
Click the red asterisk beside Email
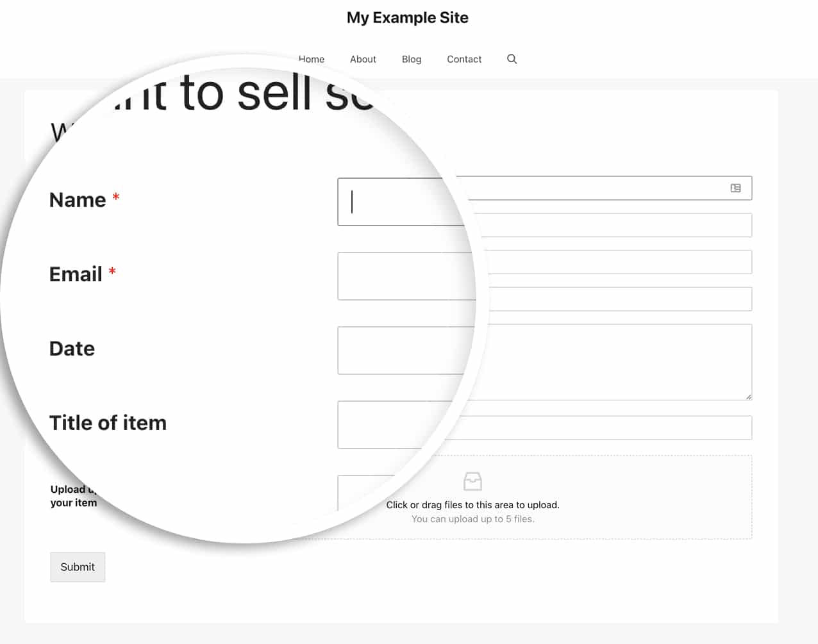pos(112,272)
